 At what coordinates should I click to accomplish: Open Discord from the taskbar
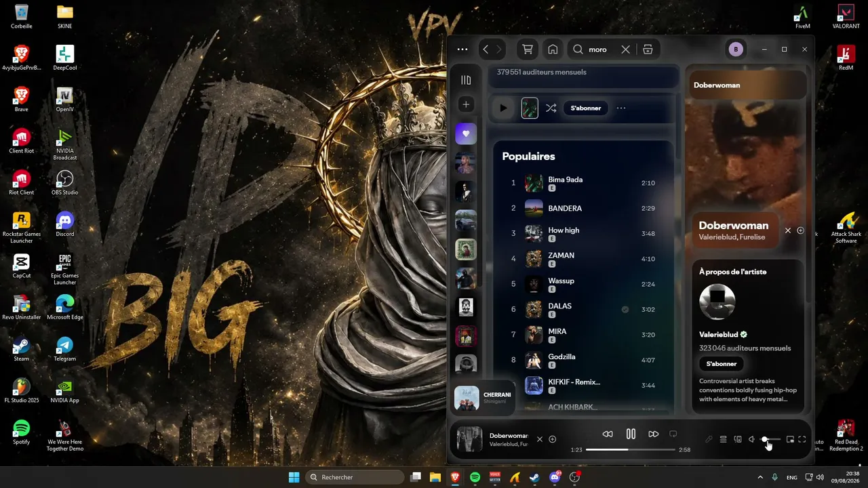[555, 477]
